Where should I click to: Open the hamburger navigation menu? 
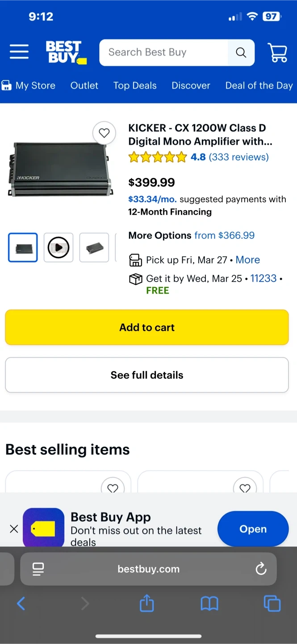19,52
